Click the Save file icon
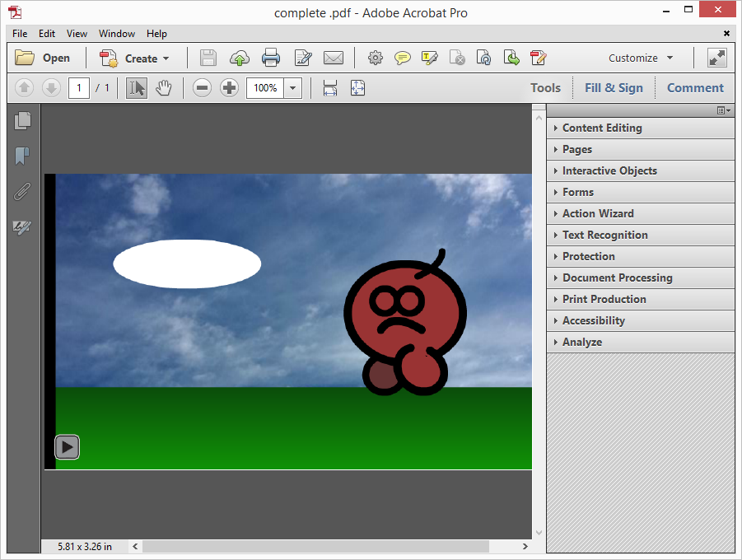 pyautogui.click(x=208, y=58)
